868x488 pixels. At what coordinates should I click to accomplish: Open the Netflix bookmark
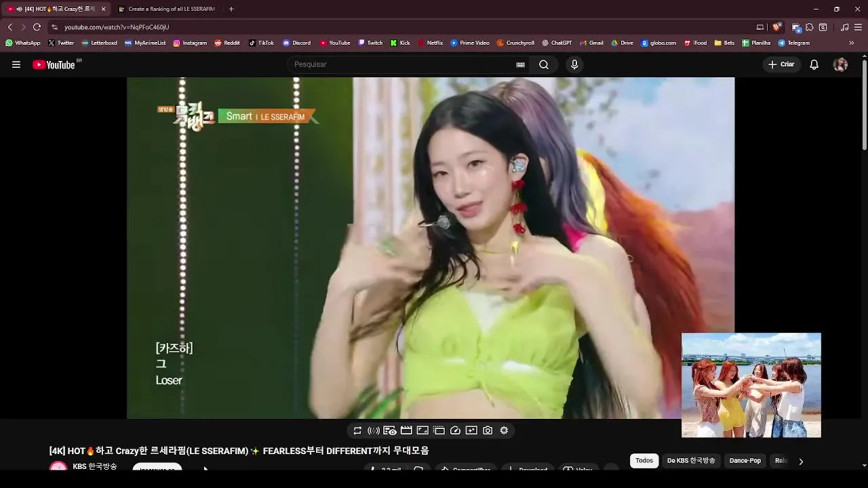coord(430,43)
